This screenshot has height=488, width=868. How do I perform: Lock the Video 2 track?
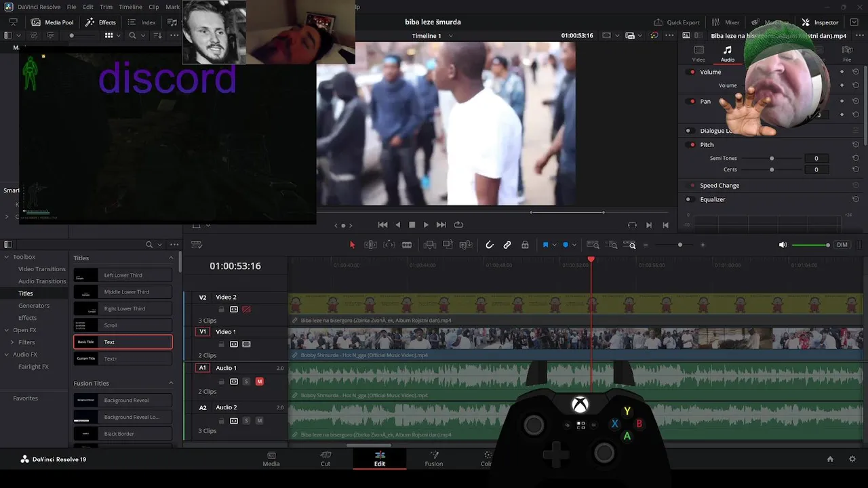pyautogui.click(x=221, y=309)
